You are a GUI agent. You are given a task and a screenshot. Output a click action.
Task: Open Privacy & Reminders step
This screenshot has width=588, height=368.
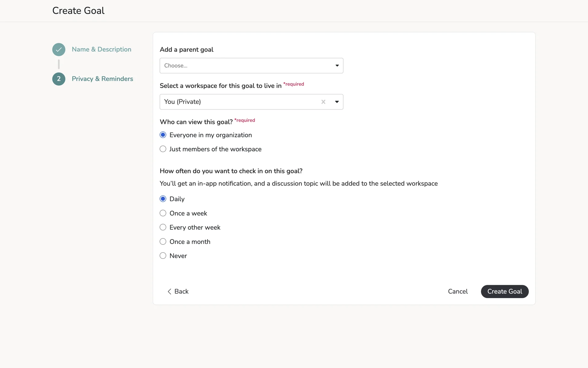coord(102,79)
